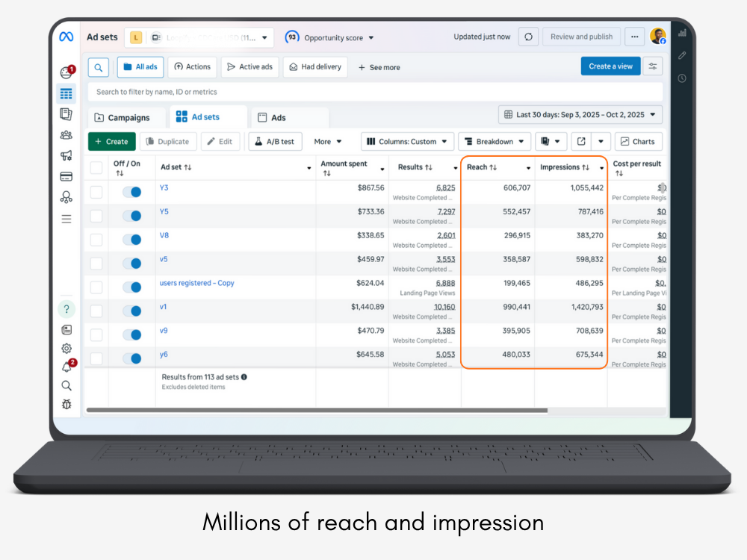The image size is (747, 560).
Task: Click the Create a view button
Action: pos(610,66)
